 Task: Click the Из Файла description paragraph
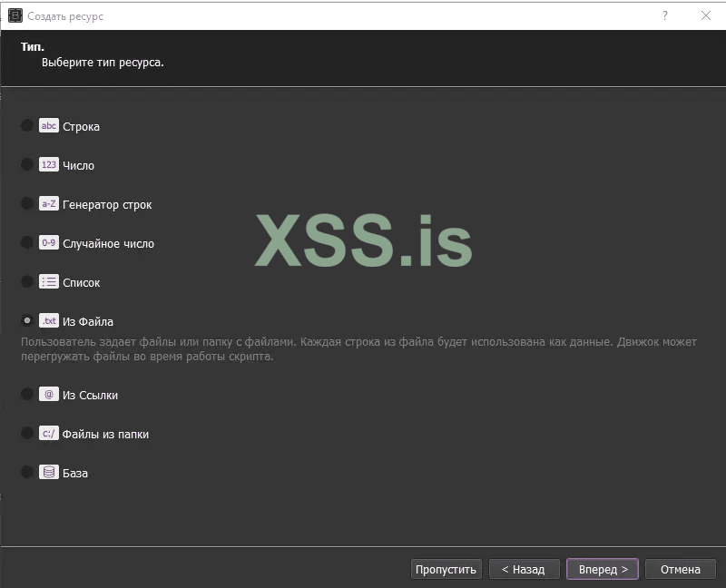click(358, 349)
